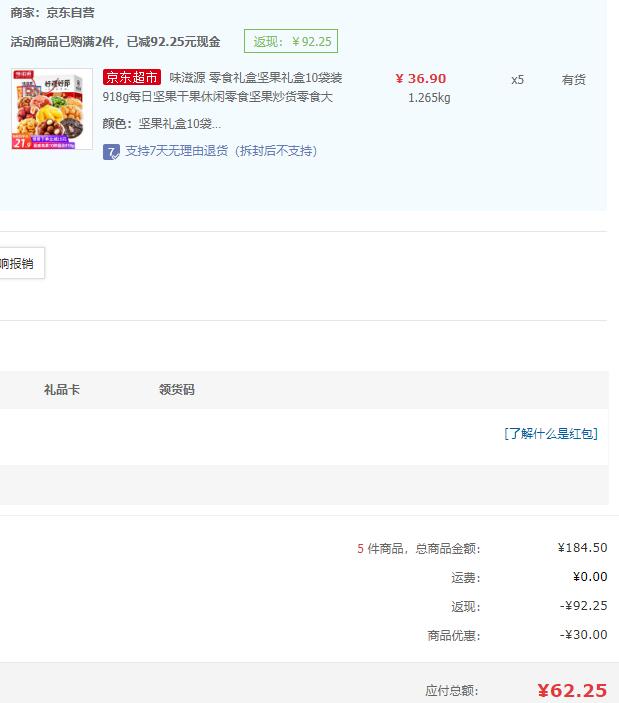Select the 颜色：坚果礼盒10袋... variant text
Image resolution: width=619 pixels, height=703 pixels.
[x=162, y=124]
